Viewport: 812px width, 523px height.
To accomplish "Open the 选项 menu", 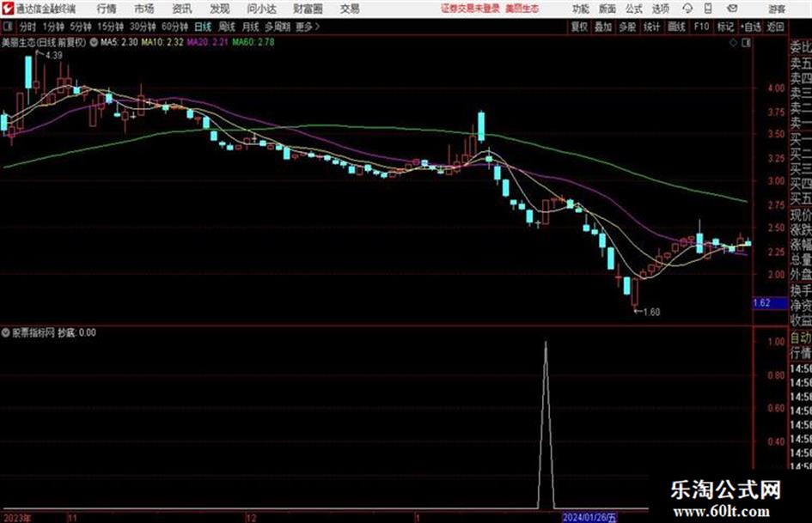I will tap(660, 9).
